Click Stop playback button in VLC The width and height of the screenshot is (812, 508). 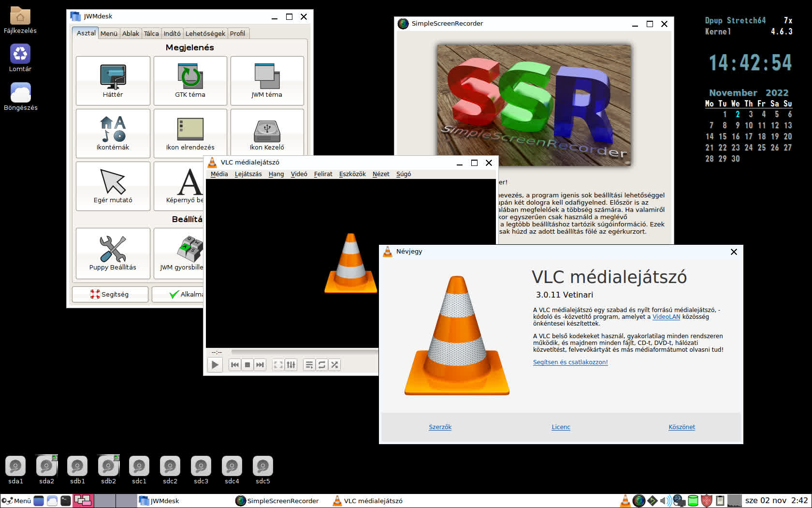coord(247,365)
